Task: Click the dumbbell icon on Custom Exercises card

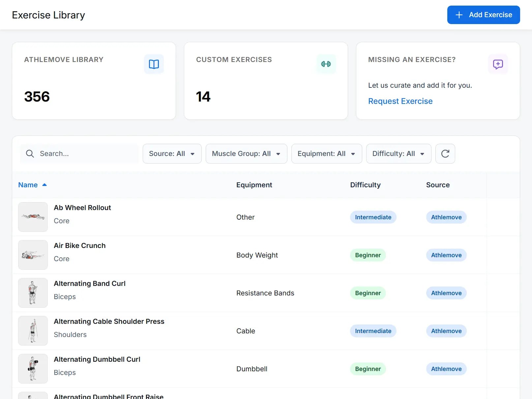Action: (326, 64)
